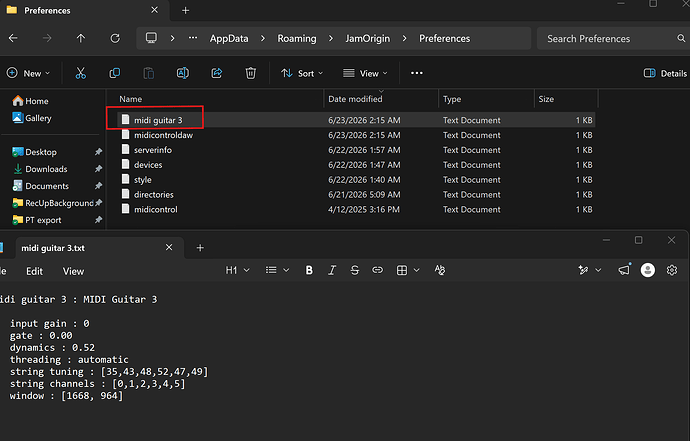Click the Delete trash icon in Explorer toolbar
This screenshot has height=441, width=690.
pyautogui.click(x=250, y=73)
